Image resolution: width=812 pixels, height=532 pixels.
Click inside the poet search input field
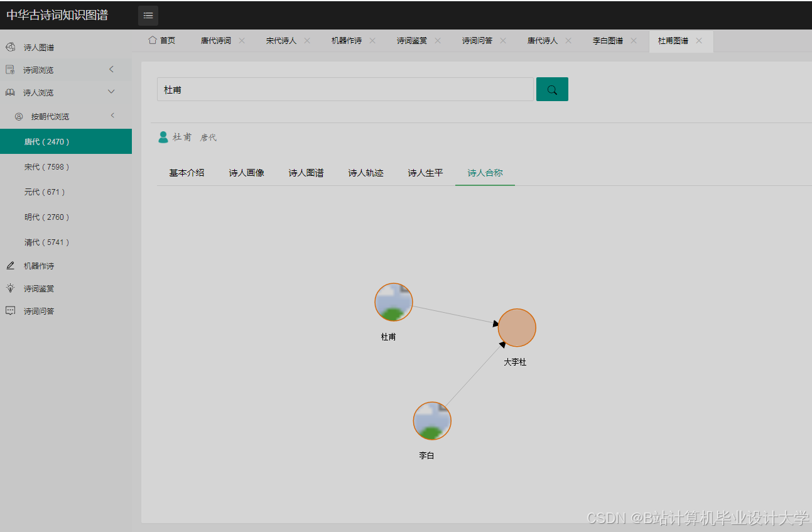[x=345, y=89]
